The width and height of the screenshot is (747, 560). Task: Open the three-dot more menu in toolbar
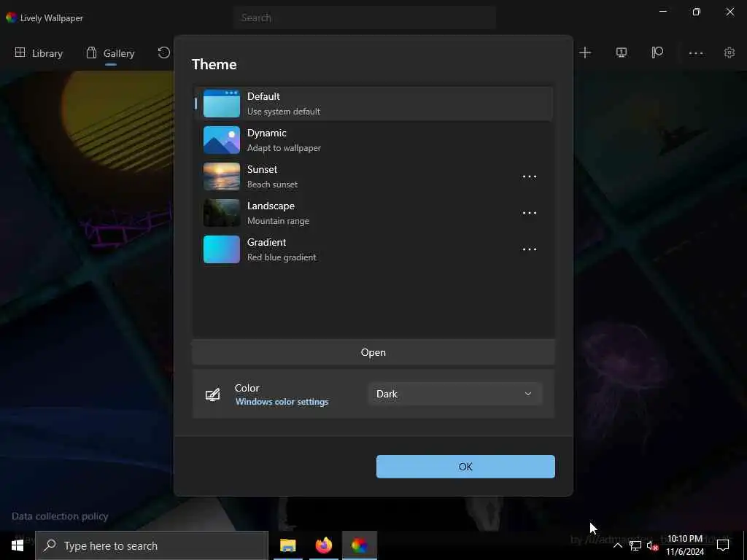click(x=695, y=52)
